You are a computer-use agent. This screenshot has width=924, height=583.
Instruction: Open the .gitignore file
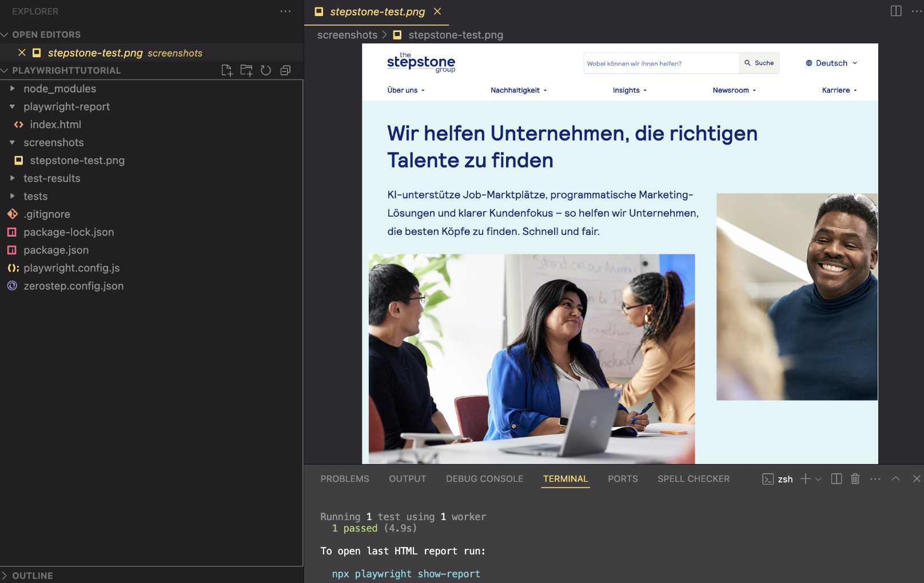pyautogui.click(x=152, y=214)
